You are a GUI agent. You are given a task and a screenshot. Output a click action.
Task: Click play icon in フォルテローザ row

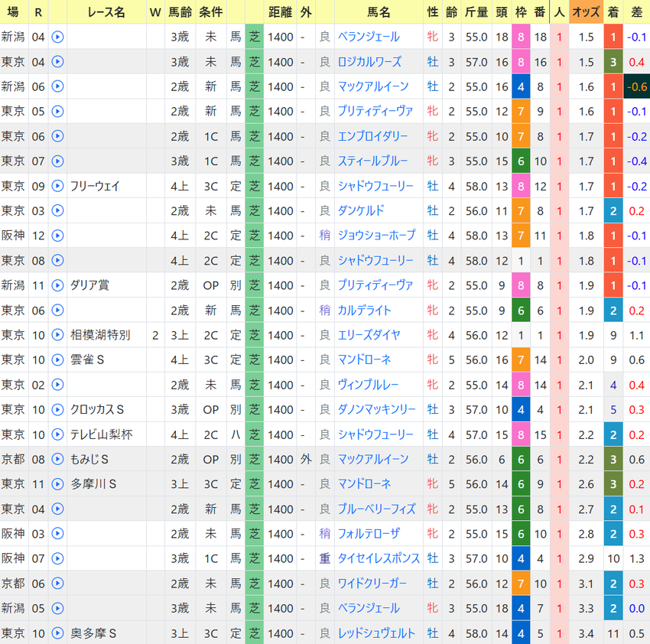(57, 534)
